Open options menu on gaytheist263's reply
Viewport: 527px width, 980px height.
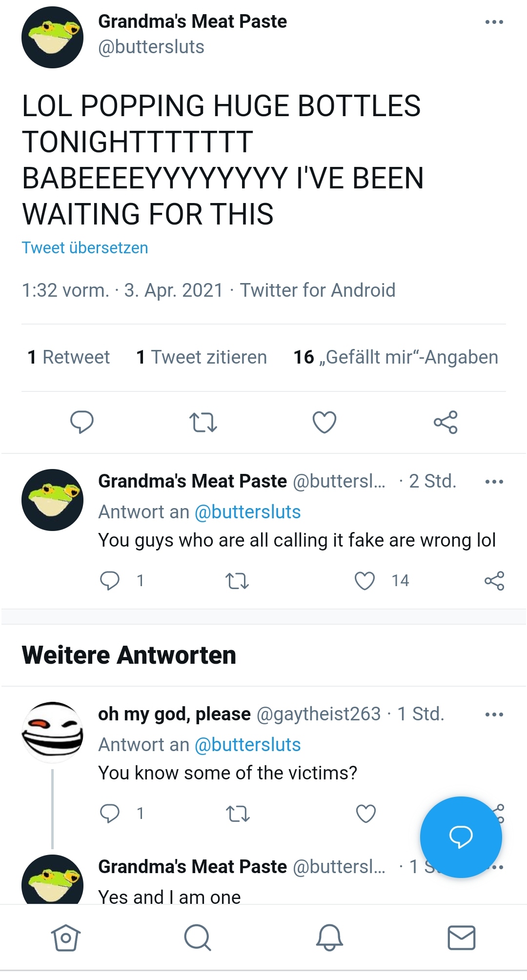point(494,715)
